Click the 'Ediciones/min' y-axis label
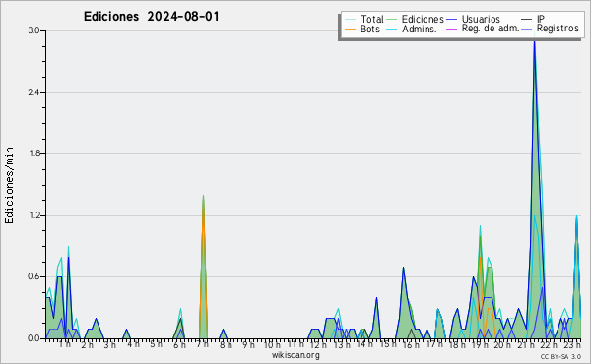Image resolution: width=591 pixels, height=364 pixels. [9, 185]
